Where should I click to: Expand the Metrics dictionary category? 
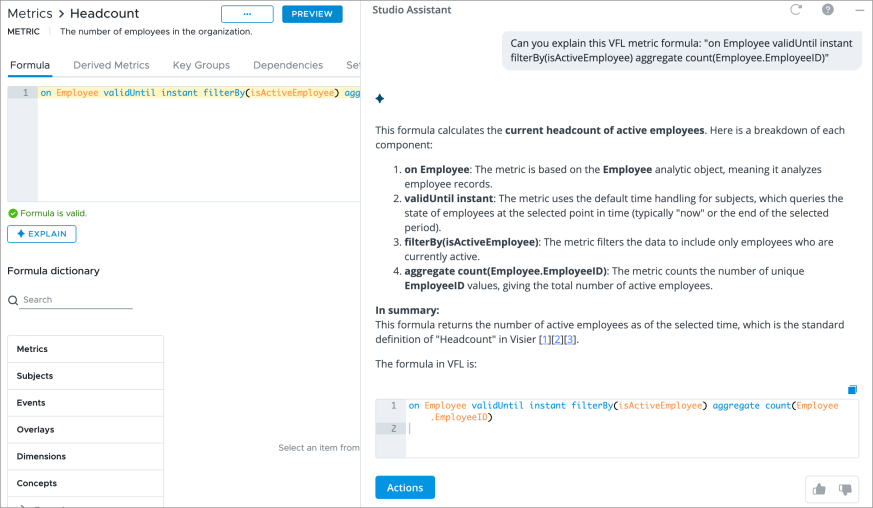pyautogui.click(x=85, y=349)
